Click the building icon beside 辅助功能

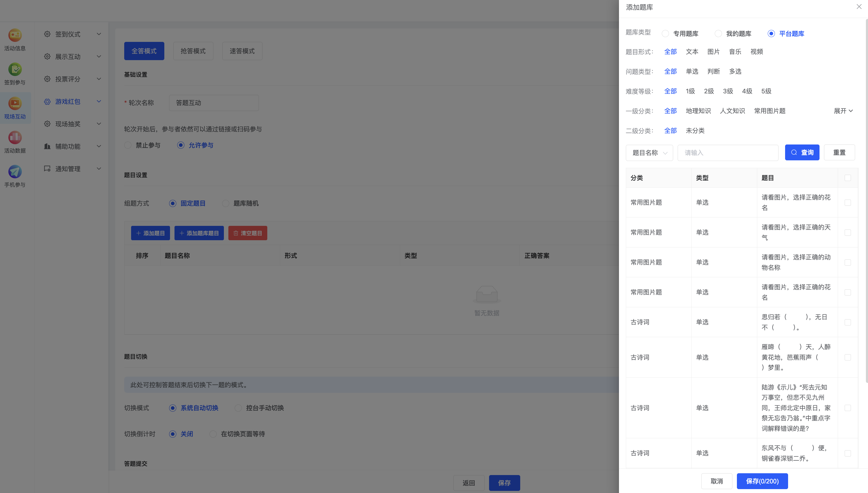(x=47, y=146)
